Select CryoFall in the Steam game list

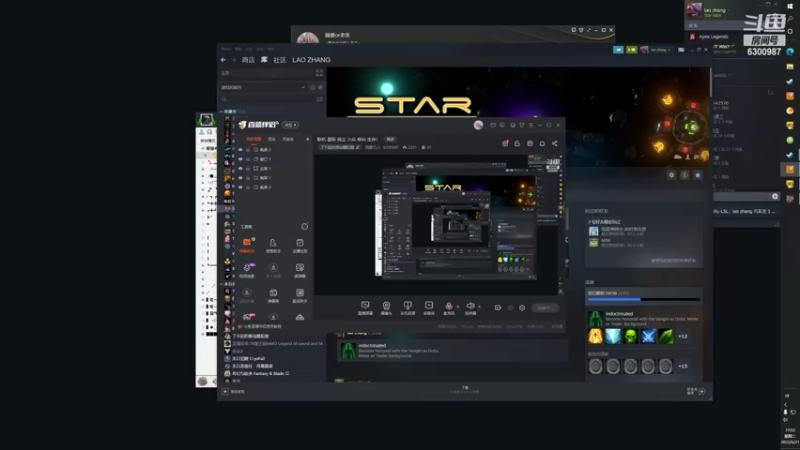tap(249, 359)
